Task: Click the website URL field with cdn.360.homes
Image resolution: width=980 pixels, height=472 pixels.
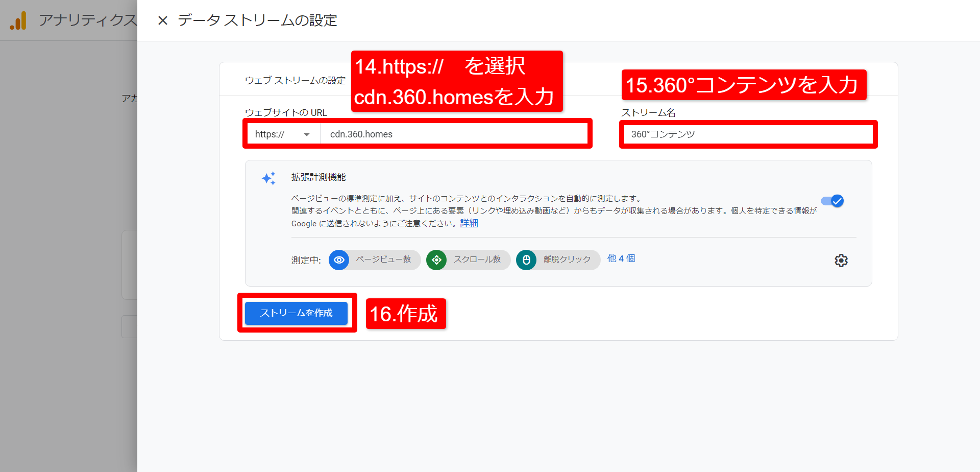Action: 453,134
